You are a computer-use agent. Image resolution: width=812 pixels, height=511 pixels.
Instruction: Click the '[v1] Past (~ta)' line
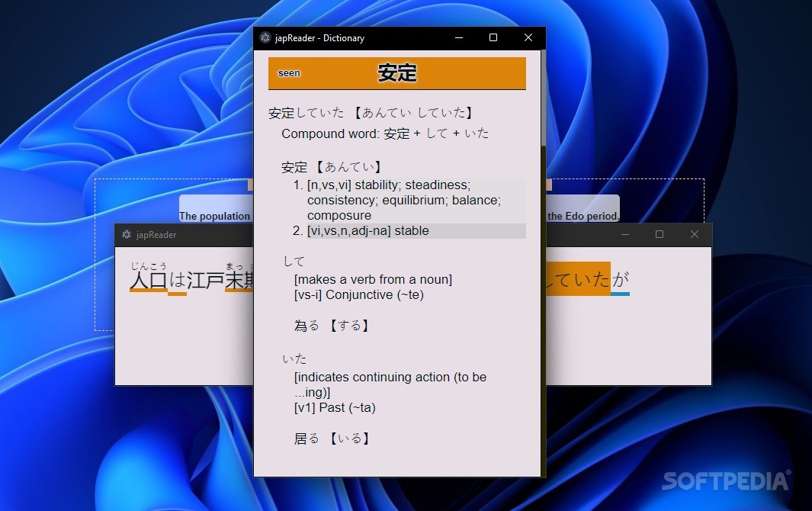tap(335, 408)
